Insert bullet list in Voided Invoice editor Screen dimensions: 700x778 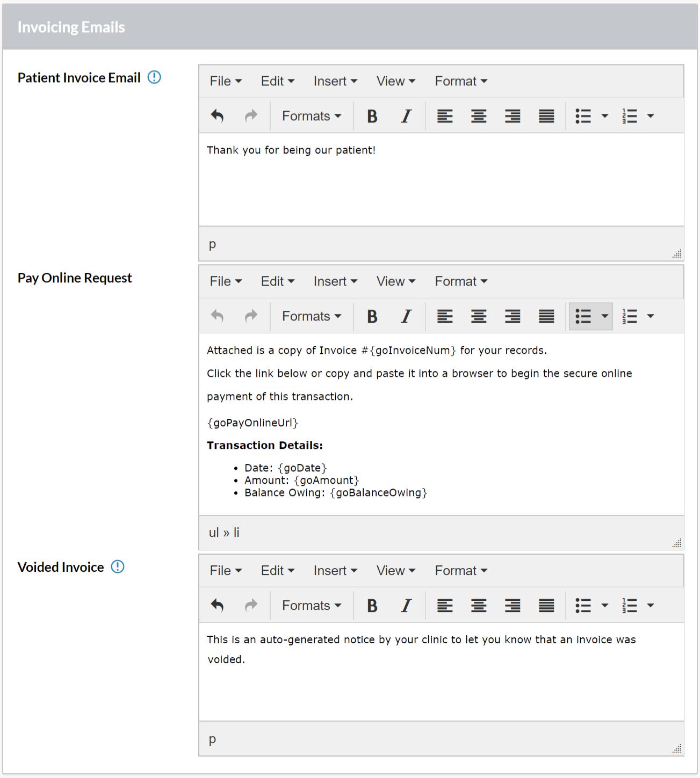coord(583,606)
